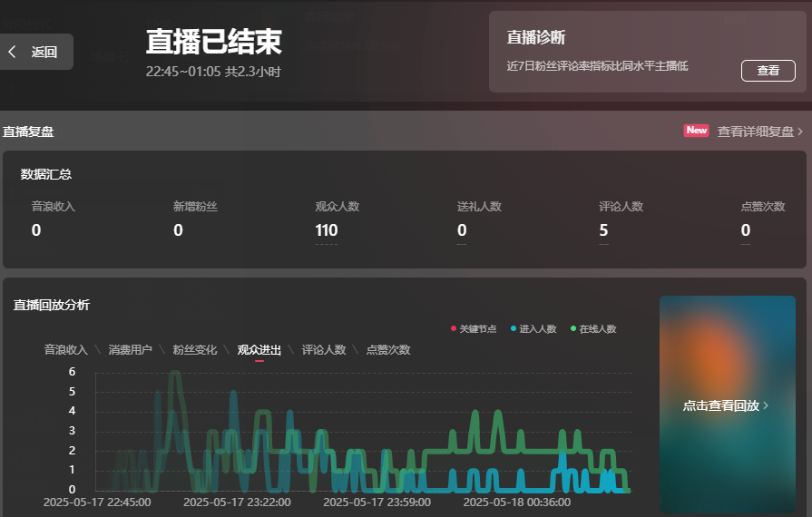Toggle the 在线人数 legend series

pyautogui.click(x=593, y=328)
